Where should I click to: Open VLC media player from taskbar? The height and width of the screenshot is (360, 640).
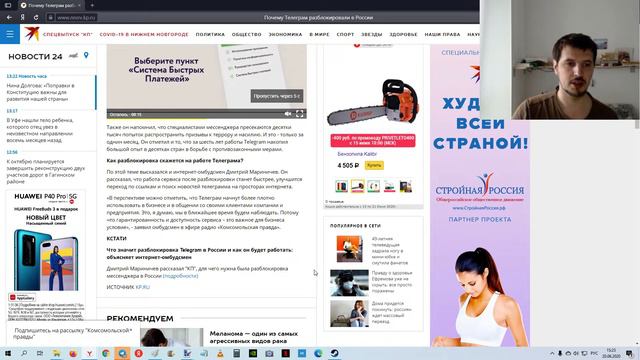220,353
